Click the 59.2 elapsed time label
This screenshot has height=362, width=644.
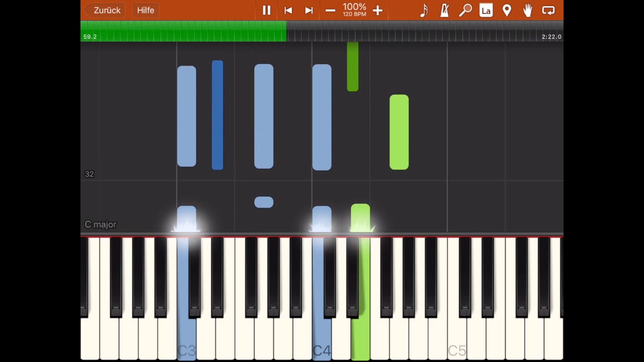coord(90,37)
